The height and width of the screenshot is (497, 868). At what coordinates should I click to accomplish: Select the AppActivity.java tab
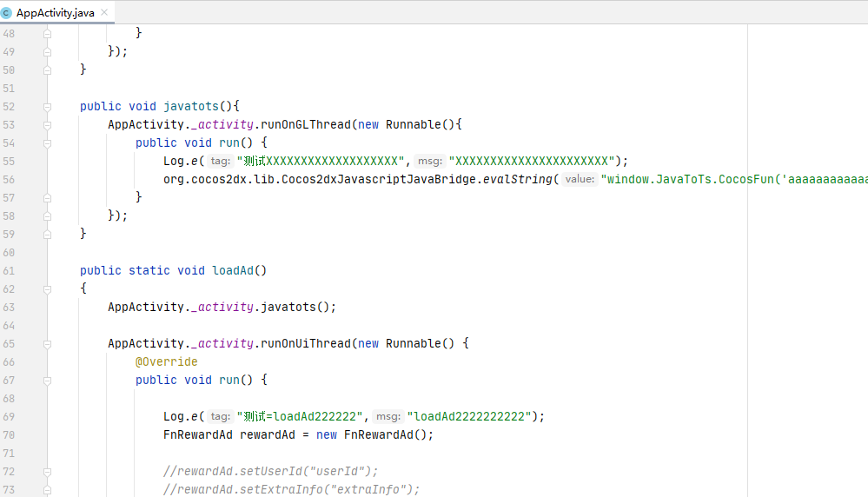coord(55,13)
